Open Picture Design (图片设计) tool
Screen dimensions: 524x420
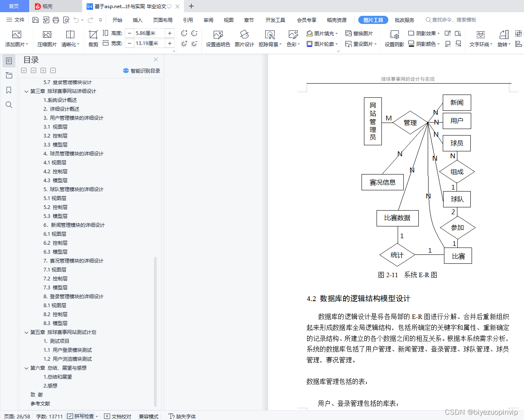click(x=244, y=39)
